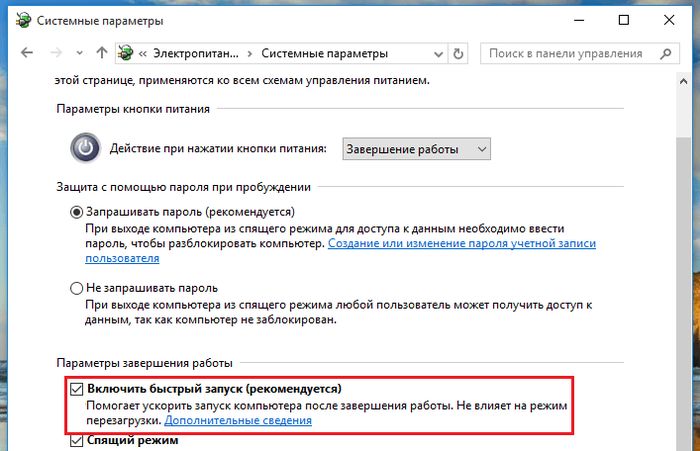Navigate up one level arrow
This screenshot has height=451, width=700.
point(101,53)
